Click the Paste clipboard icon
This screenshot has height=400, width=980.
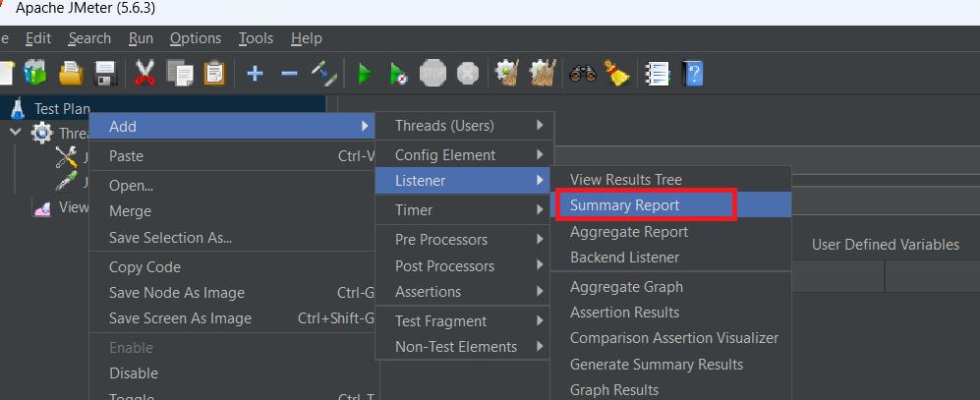pyautogui.click(x=214, y=73)
